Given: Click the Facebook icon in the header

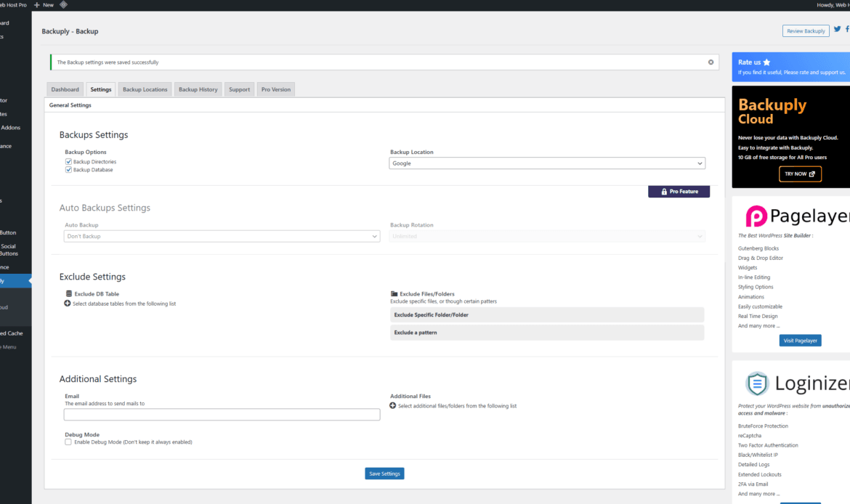Looking at the screenshot, I should 847,29.
